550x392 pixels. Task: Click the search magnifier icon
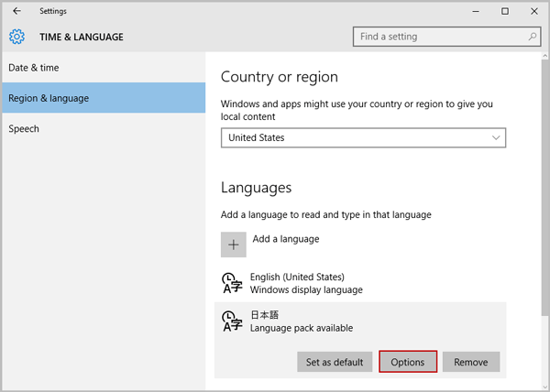point(532,37)
